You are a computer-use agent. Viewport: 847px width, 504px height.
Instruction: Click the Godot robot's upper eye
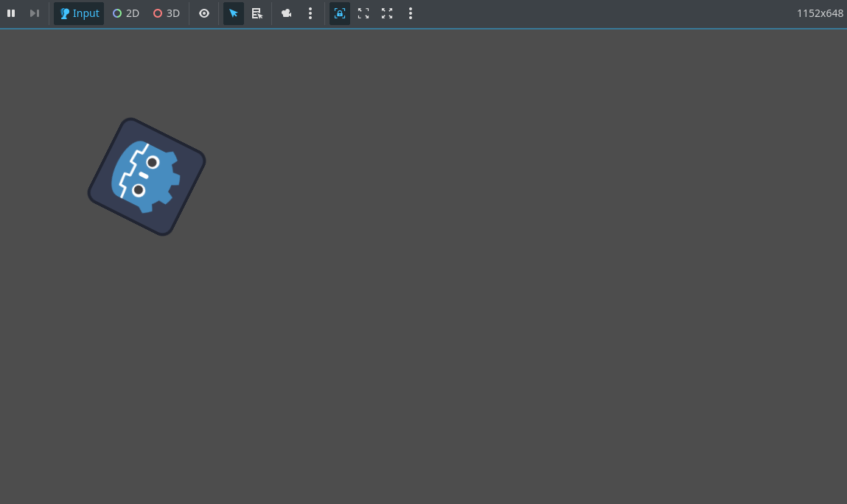[x=153, y=162]
